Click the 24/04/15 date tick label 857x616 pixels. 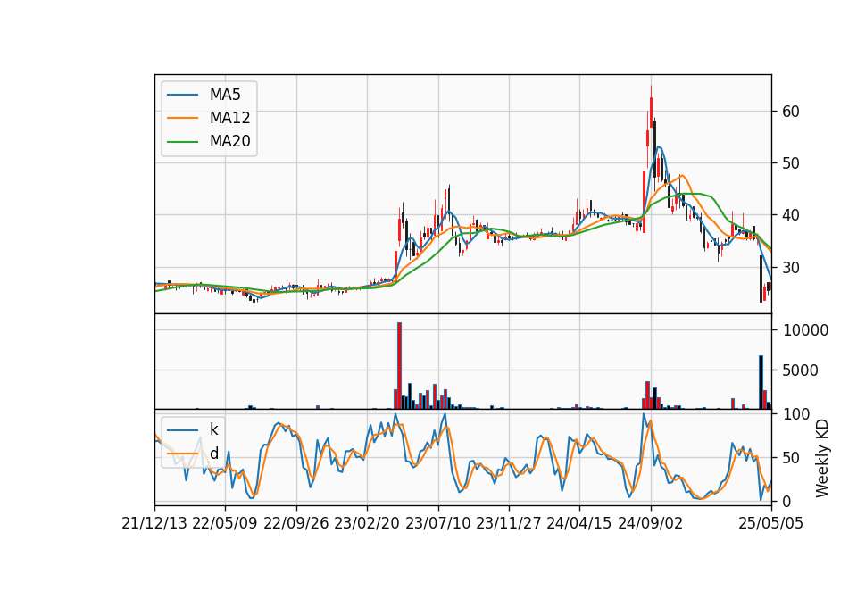click(578, 523)
